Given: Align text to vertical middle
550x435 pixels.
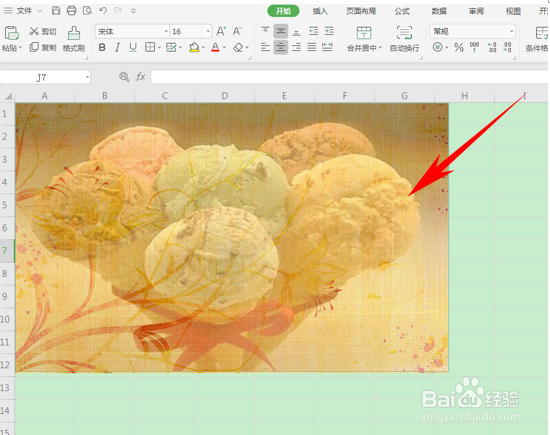Looking at the screenshot, I should (x=281, y=31).
